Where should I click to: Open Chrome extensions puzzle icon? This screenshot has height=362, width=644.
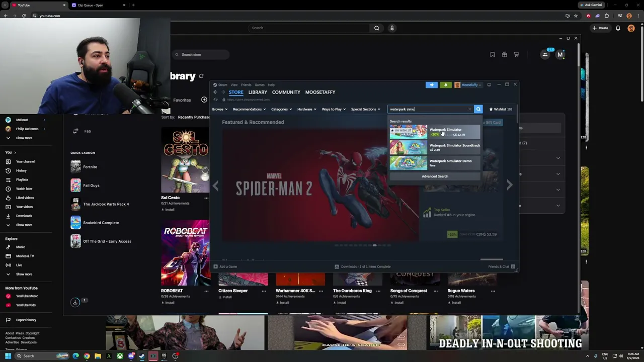[x=606, y=16]
